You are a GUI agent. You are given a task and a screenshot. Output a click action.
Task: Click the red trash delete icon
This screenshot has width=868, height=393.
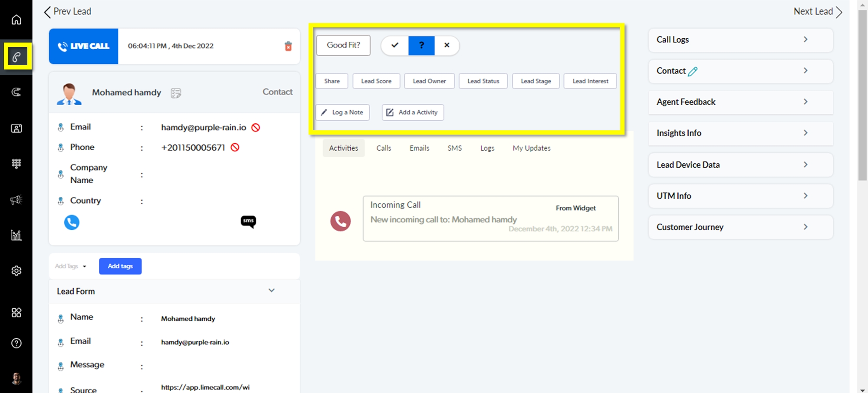click(x=288, y=46)
